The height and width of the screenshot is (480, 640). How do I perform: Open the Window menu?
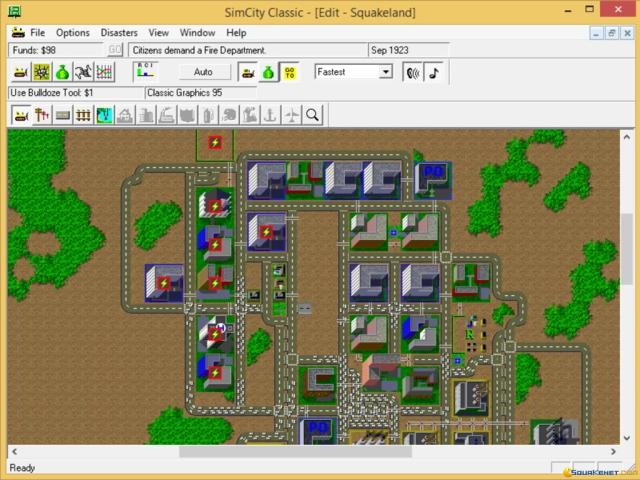click(x=197, y=33)
